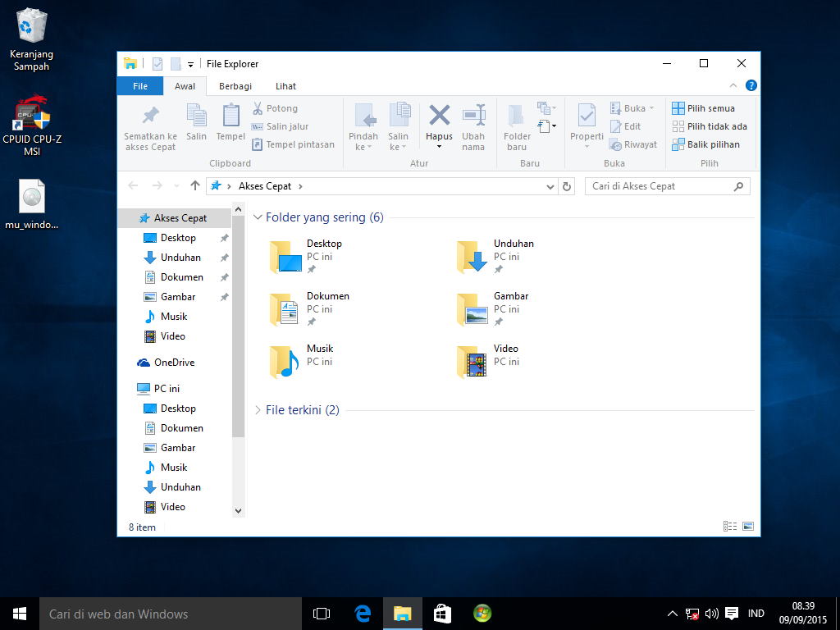
Task: Expand the File terkini section
Action: (258, 409)
